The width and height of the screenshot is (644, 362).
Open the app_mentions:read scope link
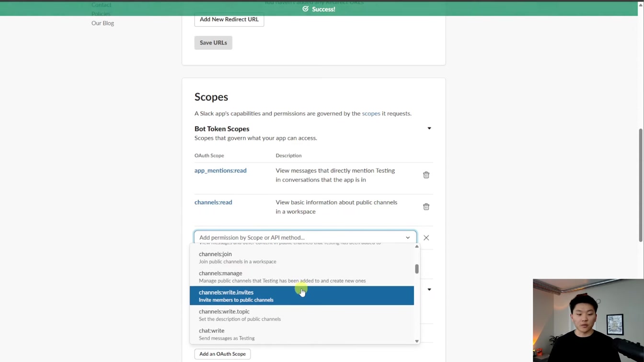point(220,170)
